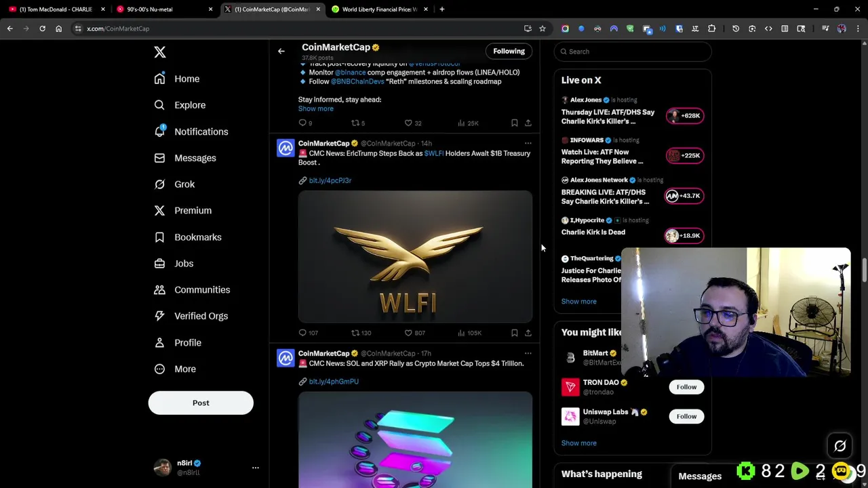Reply to the WLFI post with 107 comments

308,333
